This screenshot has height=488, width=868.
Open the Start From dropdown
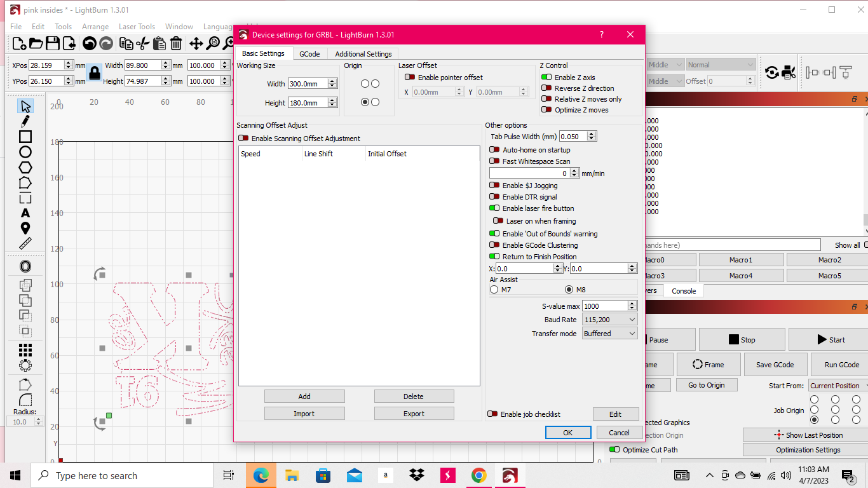837,386
